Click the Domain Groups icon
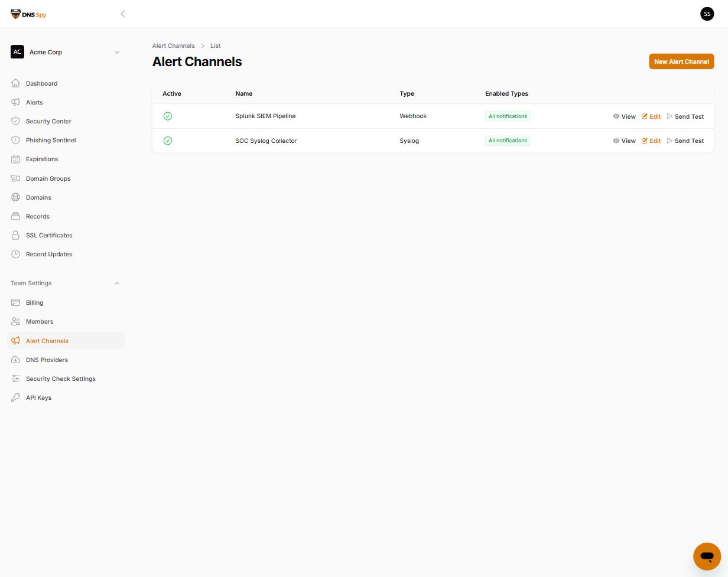Viewport: 728px width, 577px height. pyautogui.click(x=15, y=178)
